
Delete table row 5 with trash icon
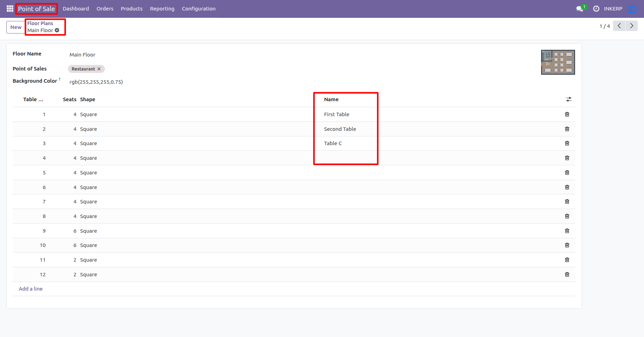tap(567, 173)
